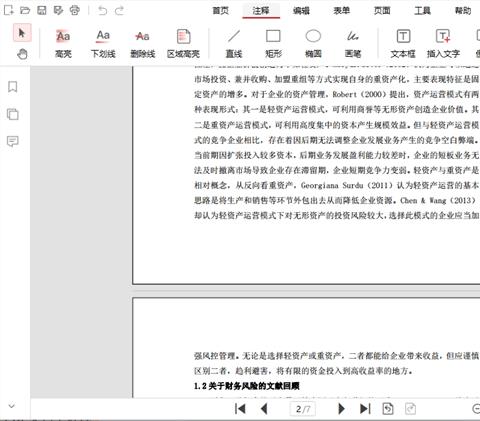Open the bookmarks sidebar panel

click(13, 87)
